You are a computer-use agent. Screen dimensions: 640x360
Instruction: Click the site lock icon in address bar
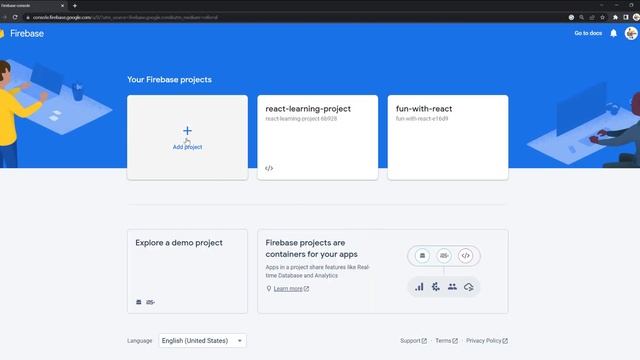[x=28, y=18]
